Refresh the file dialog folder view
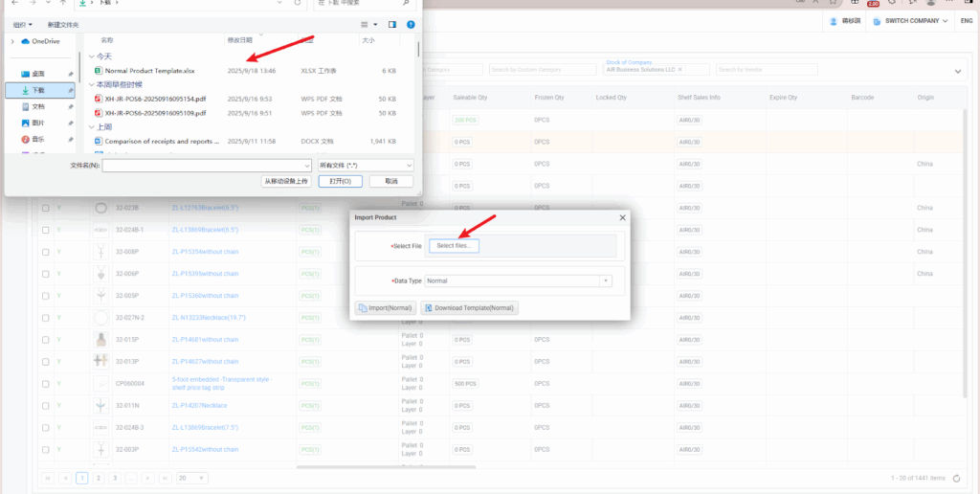Viewport: 980px width, 494px height. (x=298, y=3)
